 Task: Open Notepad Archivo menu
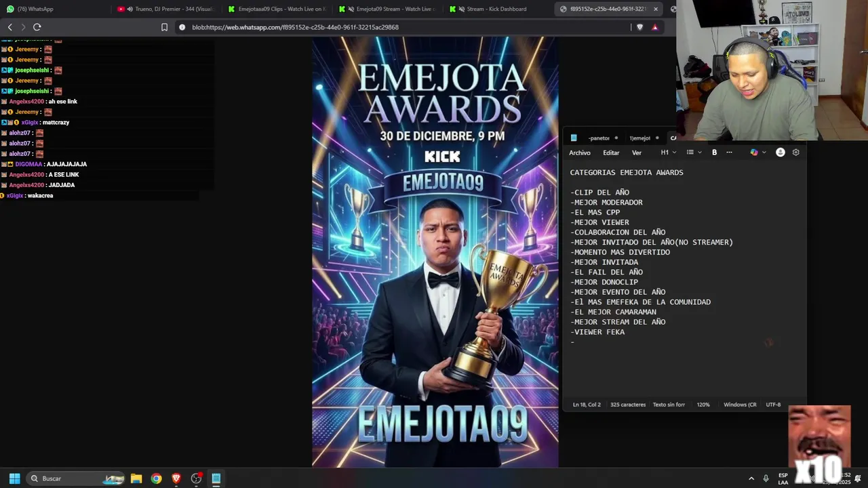pyautogui.click(x=580, y=152)
